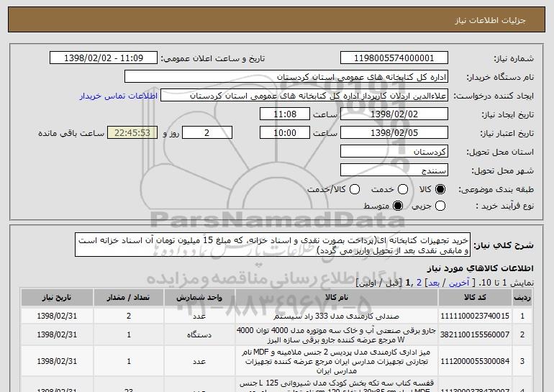The width and height of the screenshot is (554, 392).
Task: Click the واحد شمارش column header
Action: [199, 297]
